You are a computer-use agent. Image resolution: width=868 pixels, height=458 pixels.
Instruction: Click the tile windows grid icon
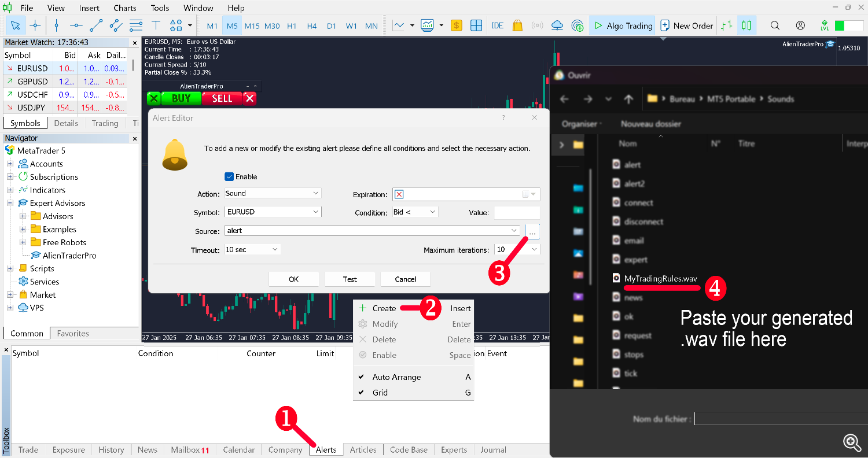click(476, 25)
